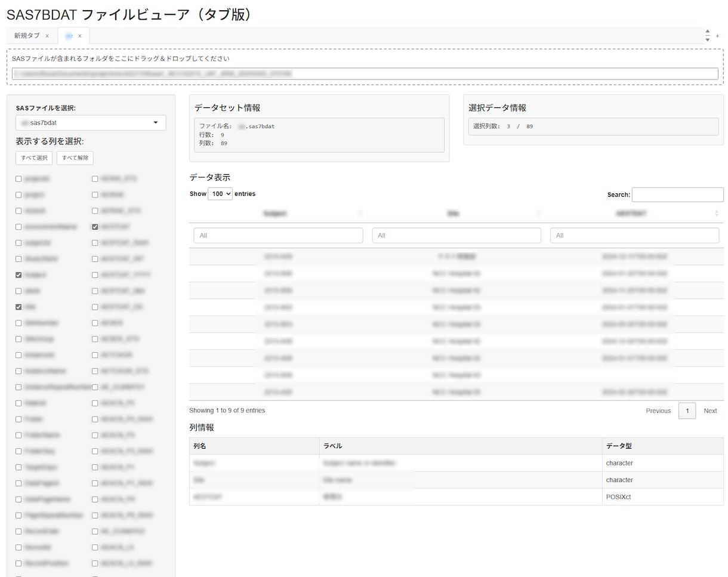Click the すべて解除 button

[x=75, y=158]
